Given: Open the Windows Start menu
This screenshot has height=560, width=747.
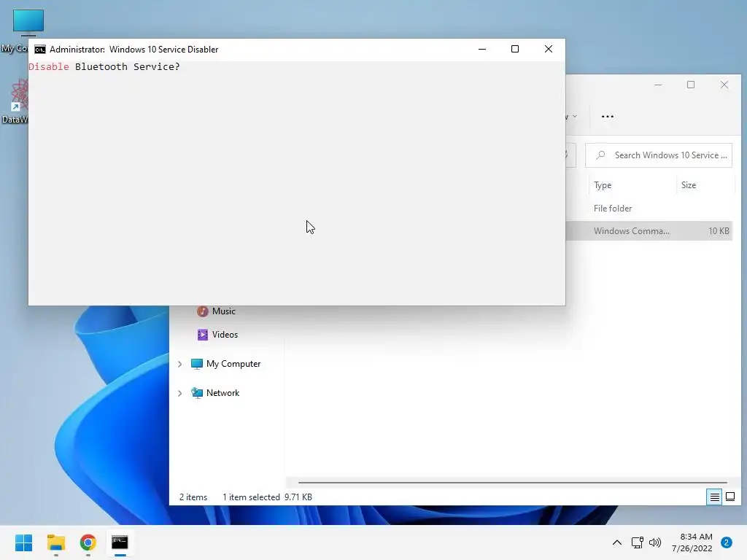Looking at the screenshot, I should [x=24, y=542].
